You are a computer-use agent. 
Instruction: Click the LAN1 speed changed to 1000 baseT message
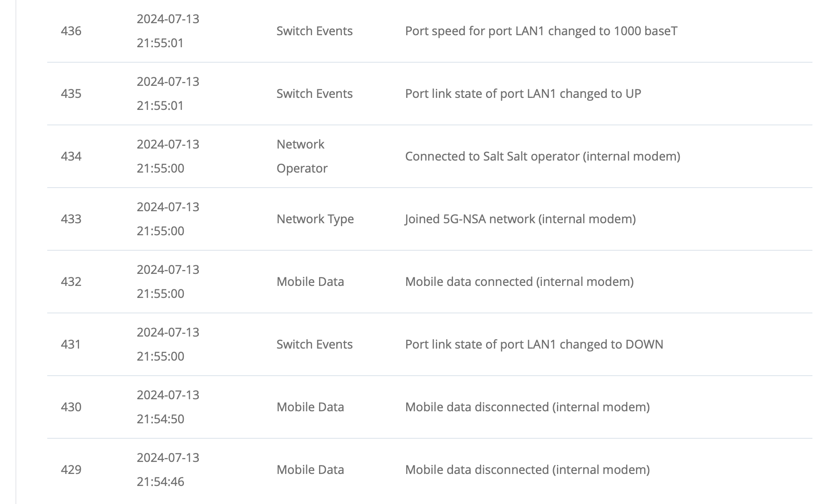click(x=541, y=31)
